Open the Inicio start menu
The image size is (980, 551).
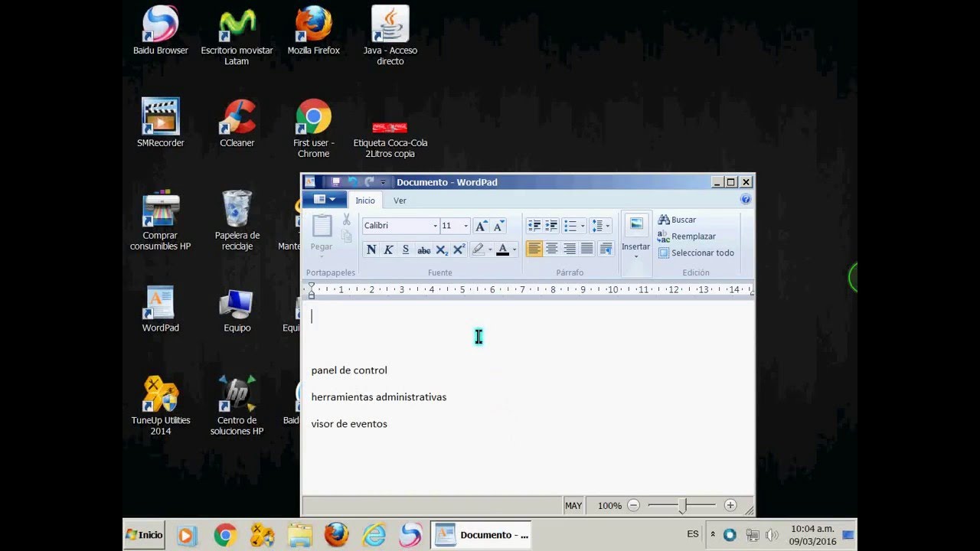(144, 535)
